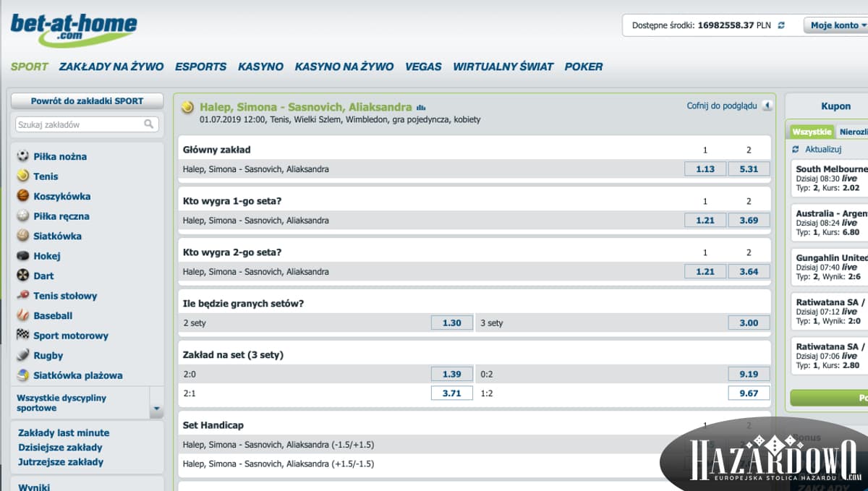This screenshot has width=868, height=491.
Task: Bet on 1:2 set score 9.67
Action: pyautogui.click(x=749, y=393)
